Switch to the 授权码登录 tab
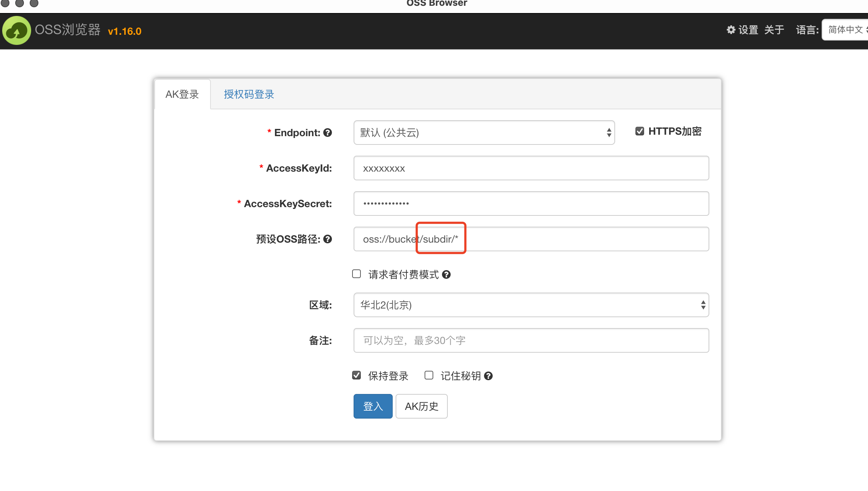Image resolution: width=868 pixels, height=491 pixels. [249, 94]
